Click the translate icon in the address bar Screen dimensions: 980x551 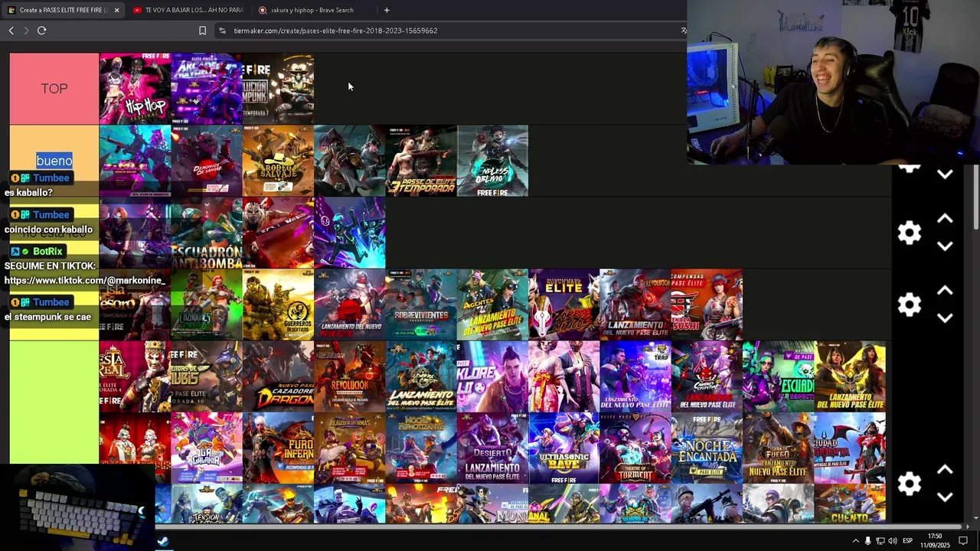[683, 31]
